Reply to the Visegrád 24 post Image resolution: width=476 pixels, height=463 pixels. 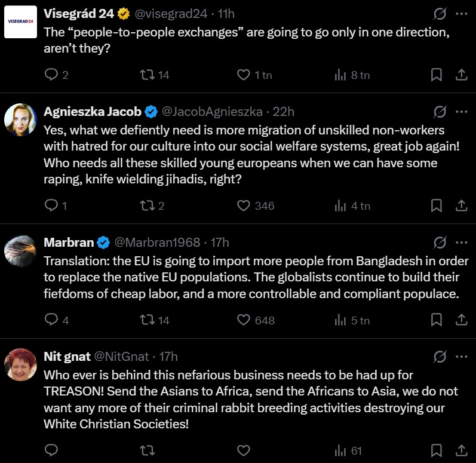coord(51,75)
